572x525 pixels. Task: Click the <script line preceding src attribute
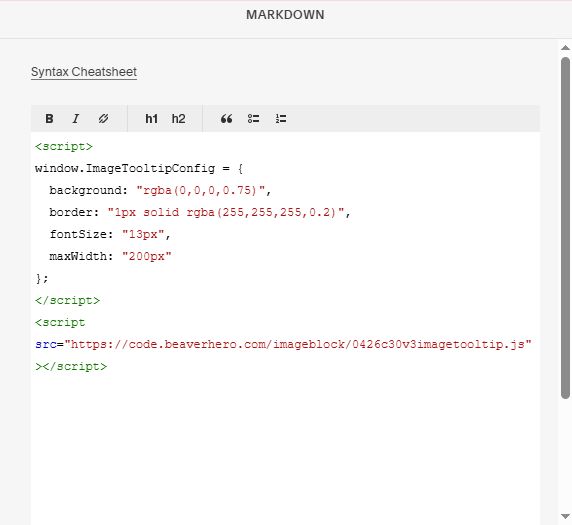point(60,323)
